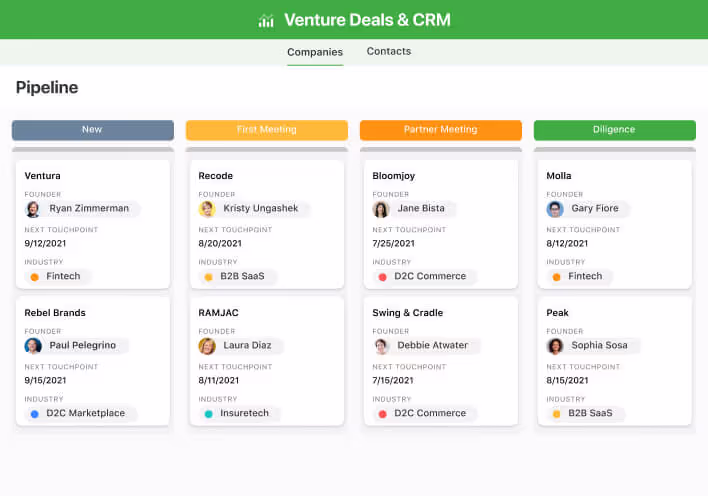
Task: Click the blue dot on D2C Marketplace tag
Action: [x=35, y=414]
